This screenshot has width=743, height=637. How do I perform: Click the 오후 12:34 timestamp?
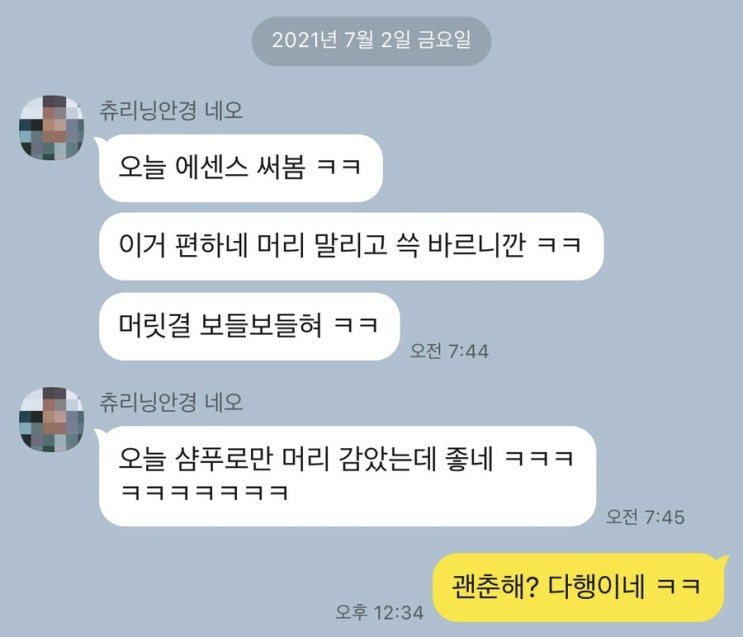[380, 612]
